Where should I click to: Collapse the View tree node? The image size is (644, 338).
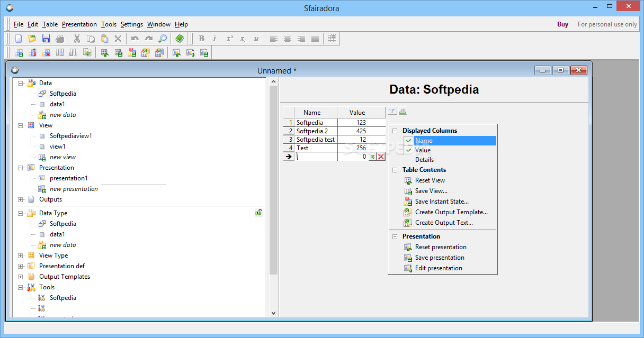[x=21, y=125]
